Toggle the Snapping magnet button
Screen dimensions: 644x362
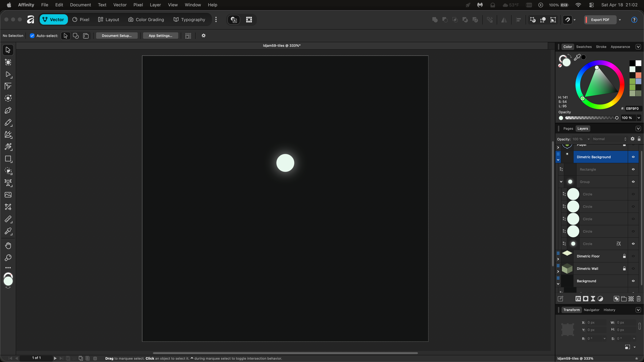pyautogui.click(x=568, y=20)
